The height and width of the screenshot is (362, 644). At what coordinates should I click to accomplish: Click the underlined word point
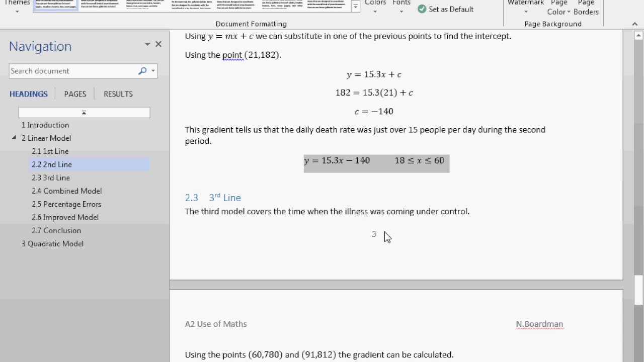tap(232, 55)
